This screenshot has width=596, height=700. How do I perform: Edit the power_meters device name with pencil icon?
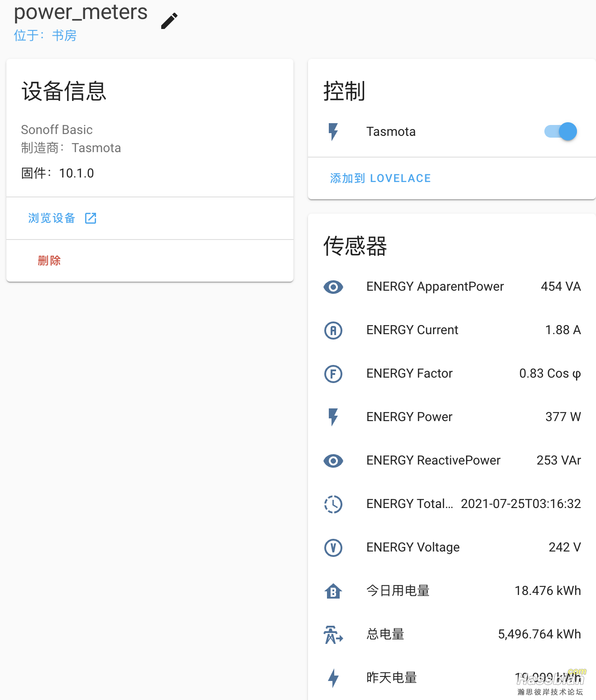pyautogui.click(x=169, y=21)
